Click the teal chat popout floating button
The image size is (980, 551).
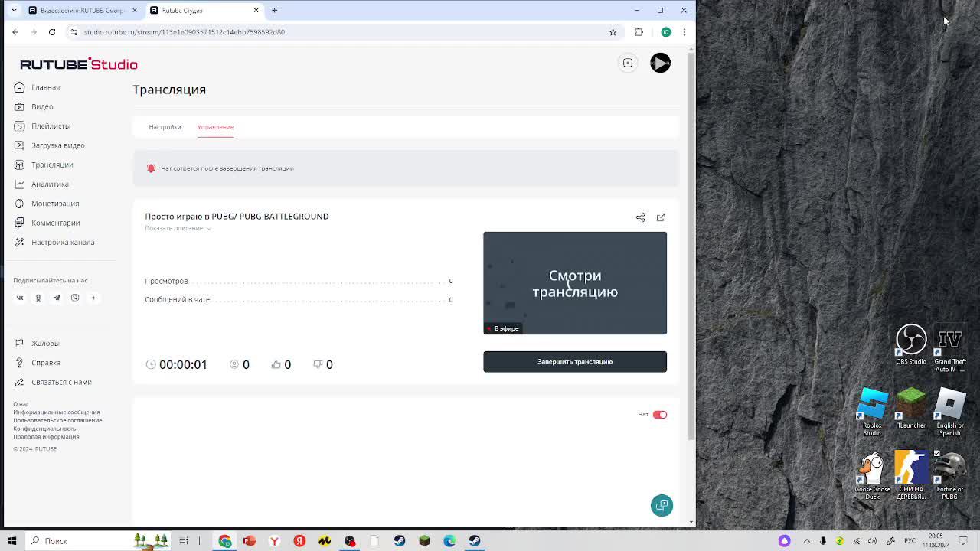(x=662, y=505)
